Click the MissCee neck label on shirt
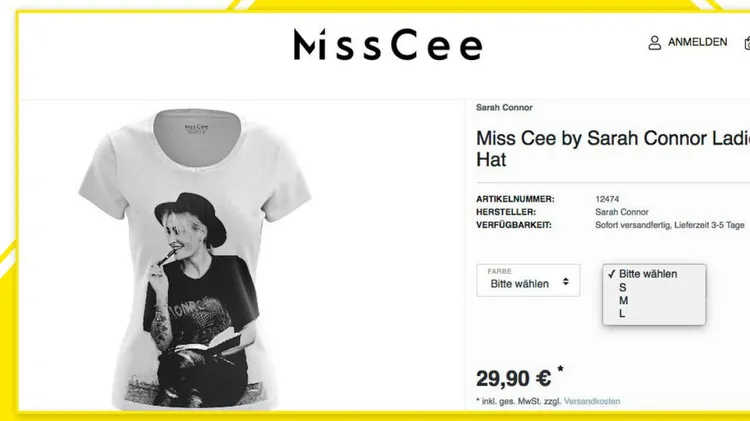750x421 pixels. pos(197,128)
